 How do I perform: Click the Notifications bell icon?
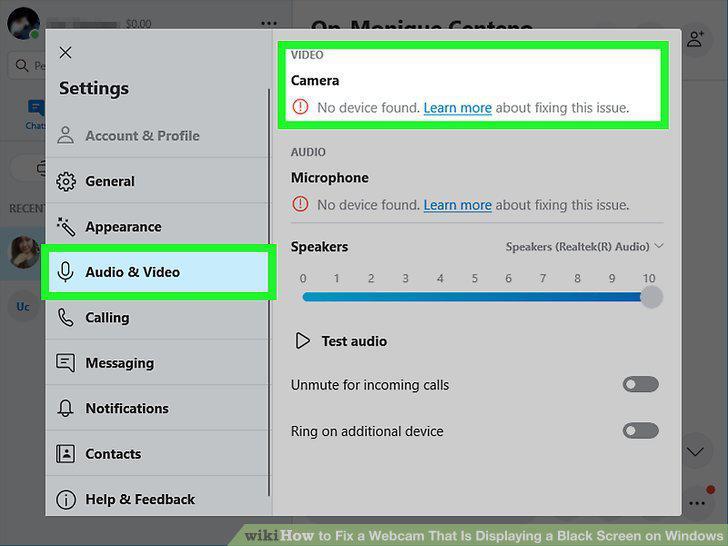65,408
